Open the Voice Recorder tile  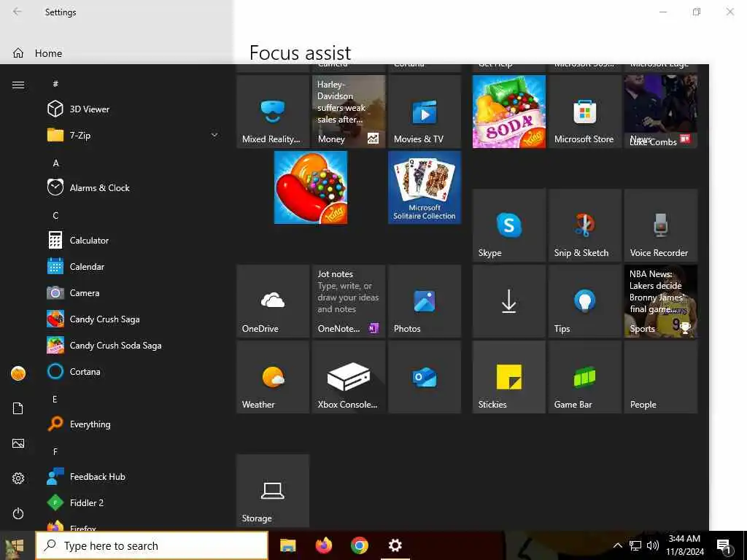click(661, 225)
